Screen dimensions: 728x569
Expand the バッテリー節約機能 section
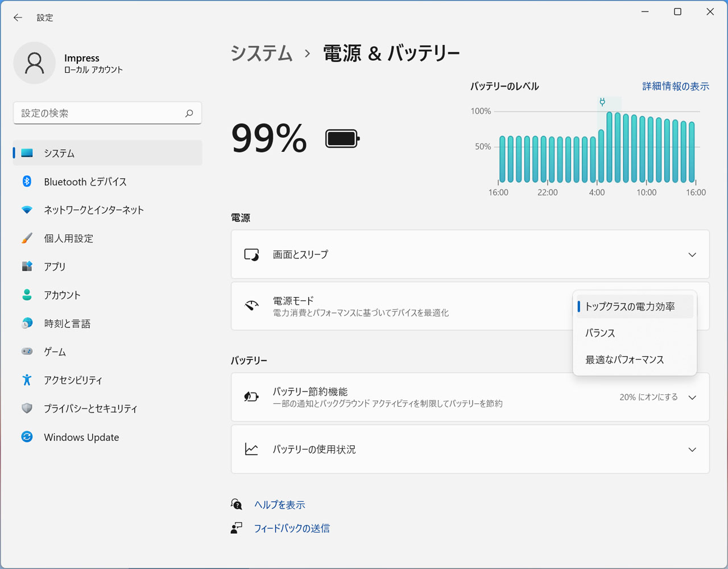pos(692,397)
